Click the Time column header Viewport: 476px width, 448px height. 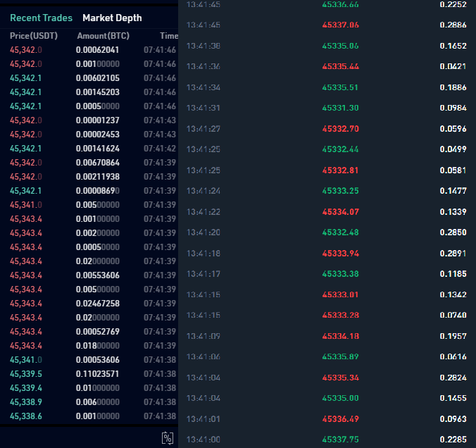coord(169,36)
